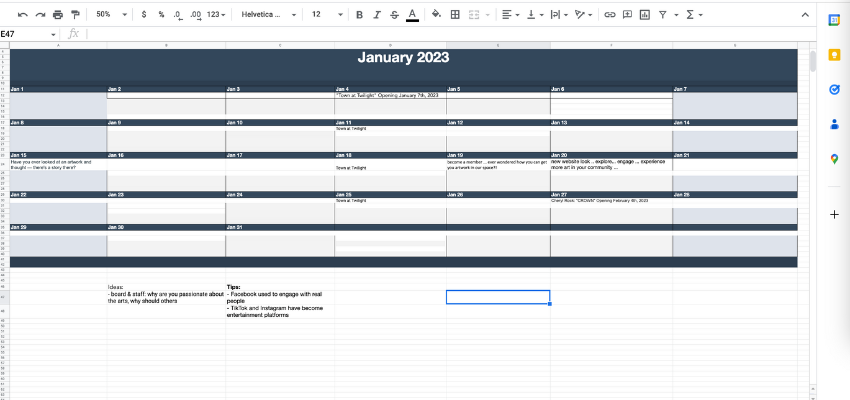Select the Jan 7 header cell
850x400 pixels.
[x=735, y=89]
